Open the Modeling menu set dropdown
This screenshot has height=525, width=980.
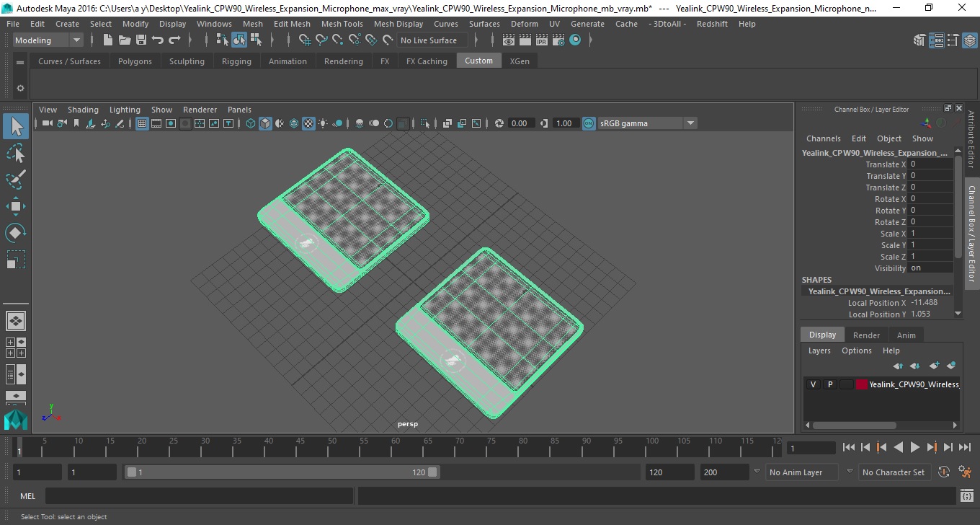click(48, 40)
